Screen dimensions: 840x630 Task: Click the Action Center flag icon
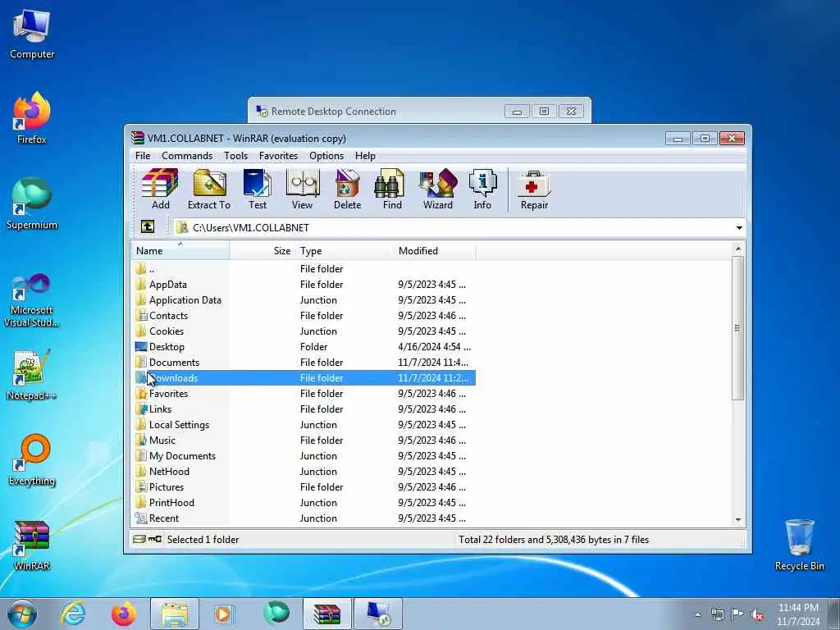point(737,614)
